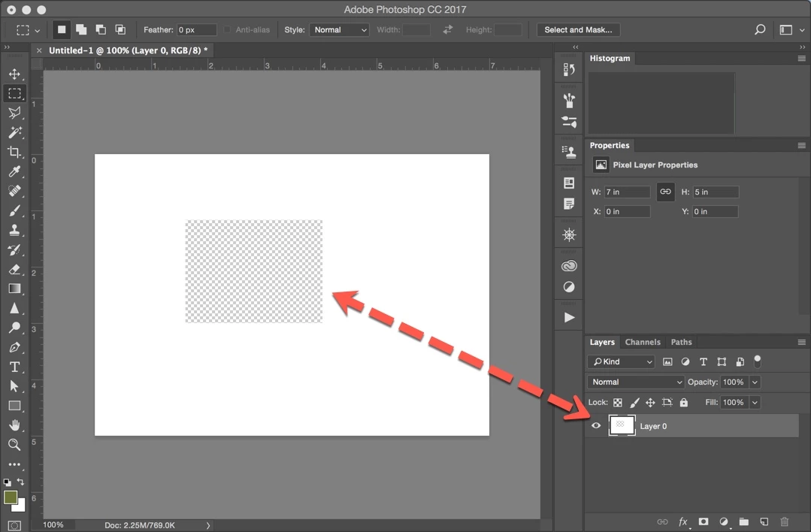The width and height of the screenshot is (811, 532).
Task: Toggle Lock position icon
Action: pos(650,402)
